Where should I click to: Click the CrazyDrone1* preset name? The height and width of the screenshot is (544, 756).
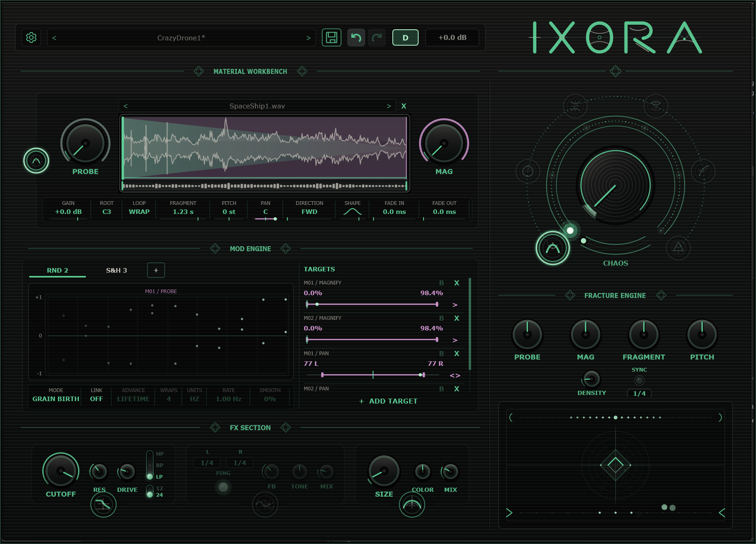pyautogui.click(x=181, y=38)
